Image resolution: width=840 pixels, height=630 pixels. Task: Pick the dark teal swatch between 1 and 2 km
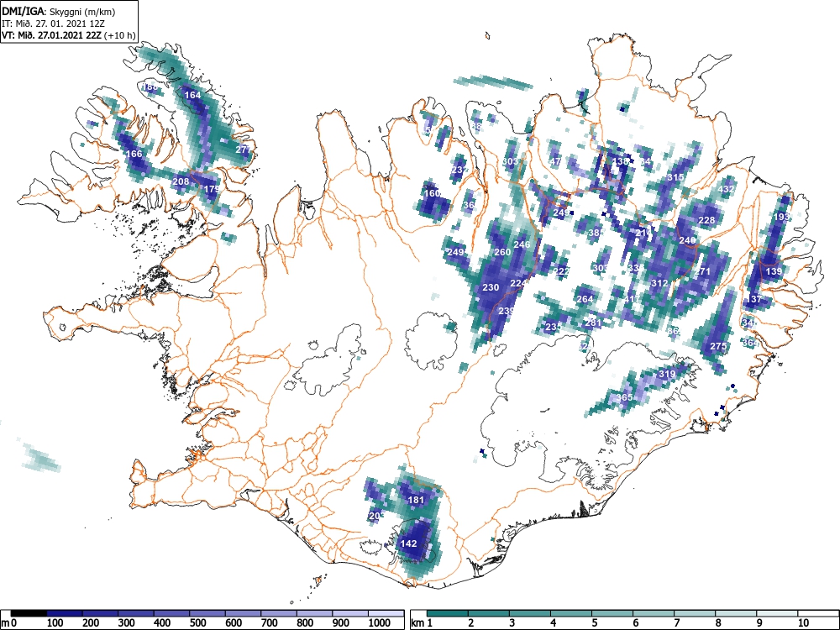(x=448, y=613)
